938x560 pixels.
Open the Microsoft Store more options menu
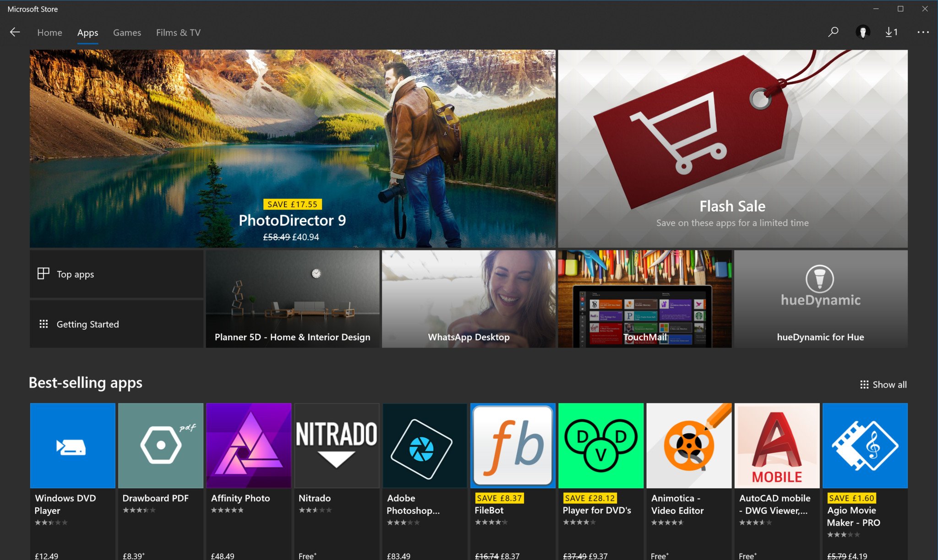pos(923,32)
